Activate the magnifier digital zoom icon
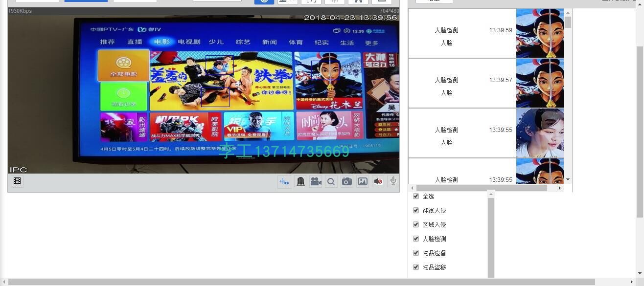 point(331,181)
